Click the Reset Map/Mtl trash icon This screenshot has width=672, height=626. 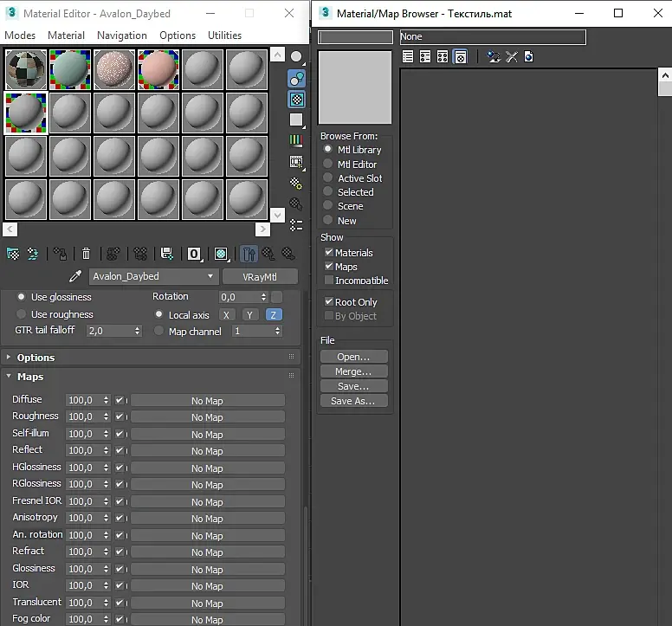tap(86, 254)
